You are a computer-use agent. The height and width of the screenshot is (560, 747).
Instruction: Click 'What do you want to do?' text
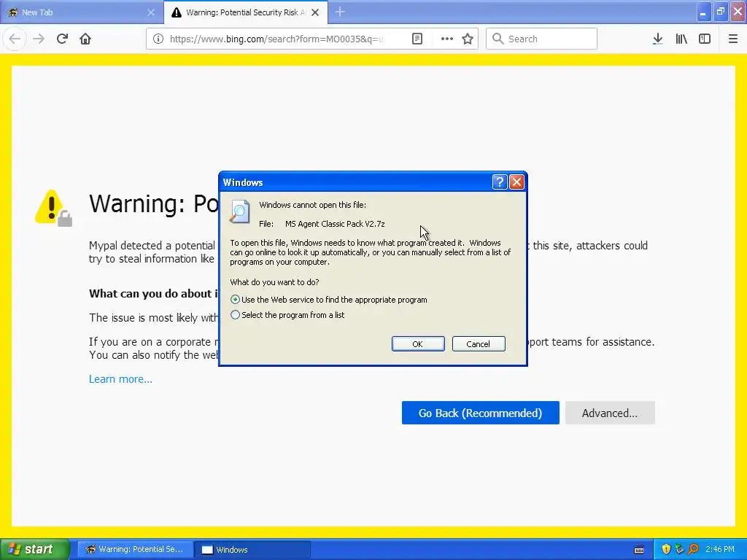(274, 282)
